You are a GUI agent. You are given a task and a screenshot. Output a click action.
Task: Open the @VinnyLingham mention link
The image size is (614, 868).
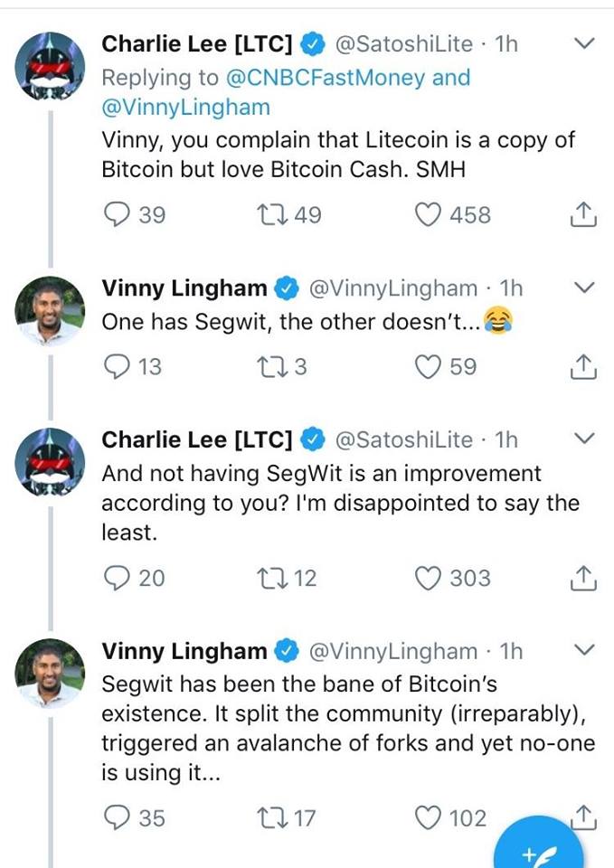tap(186, 107)
